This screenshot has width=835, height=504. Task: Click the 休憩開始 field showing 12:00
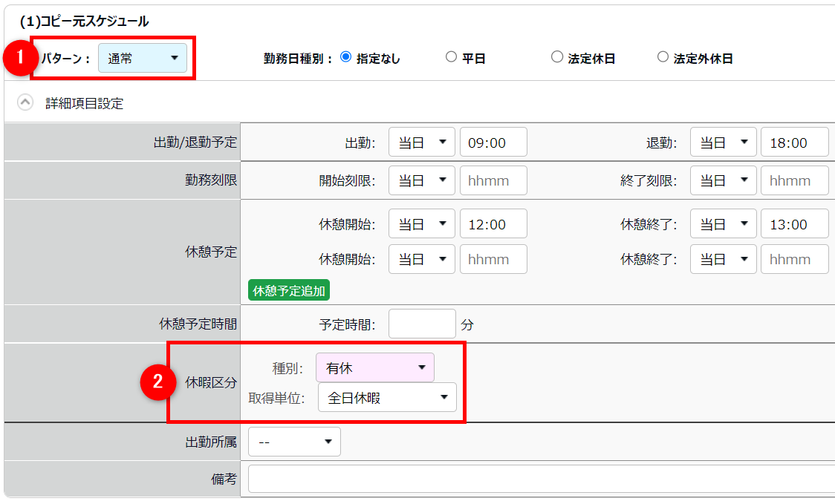pyautogui.click(x=493, y=224)
